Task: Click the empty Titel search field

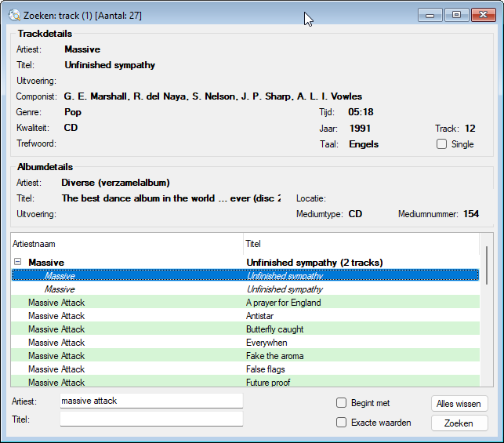Action: [x=151, y=419]
